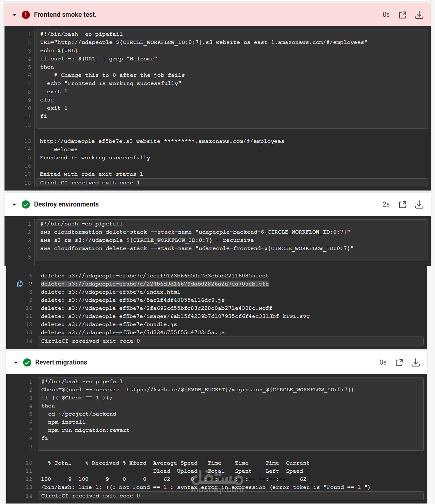
Task: Click the Revert migrations step title
Action: (x=61, y=362)
